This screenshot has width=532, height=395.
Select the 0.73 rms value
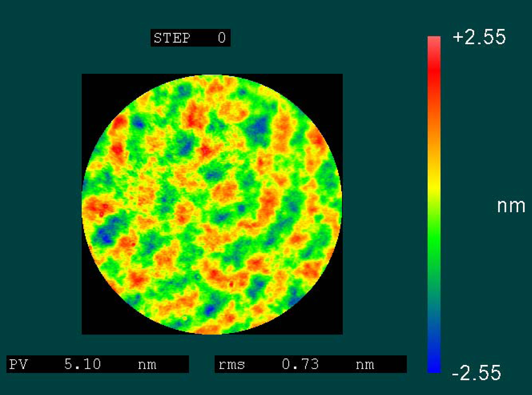(x=300, y=364)
